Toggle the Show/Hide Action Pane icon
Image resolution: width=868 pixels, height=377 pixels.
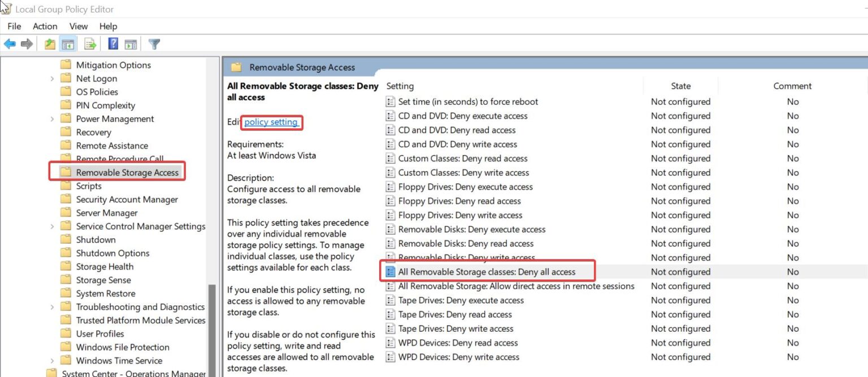click(x=131, y=43)
